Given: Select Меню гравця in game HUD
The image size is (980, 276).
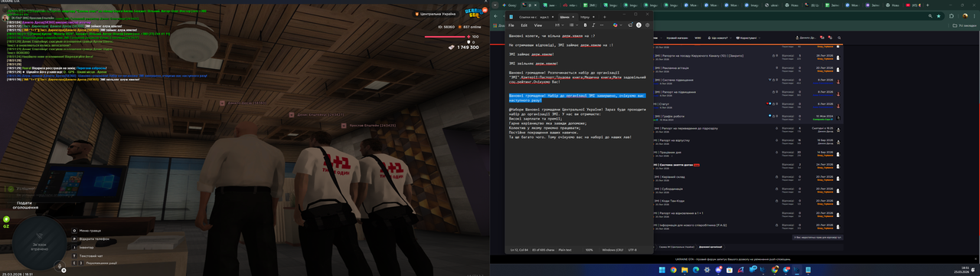Looking at the screenshot, I should click(x=90, y=231).
